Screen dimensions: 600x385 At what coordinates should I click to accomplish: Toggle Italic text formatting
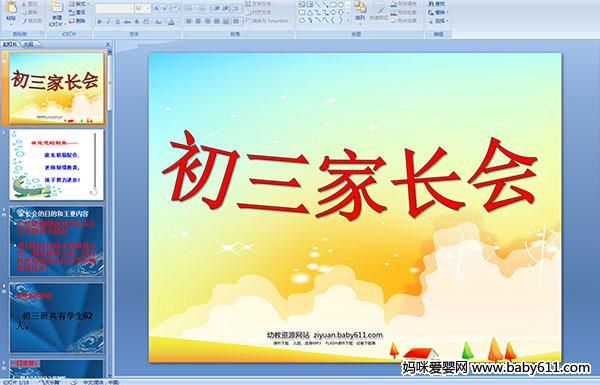tap(108, 22)
